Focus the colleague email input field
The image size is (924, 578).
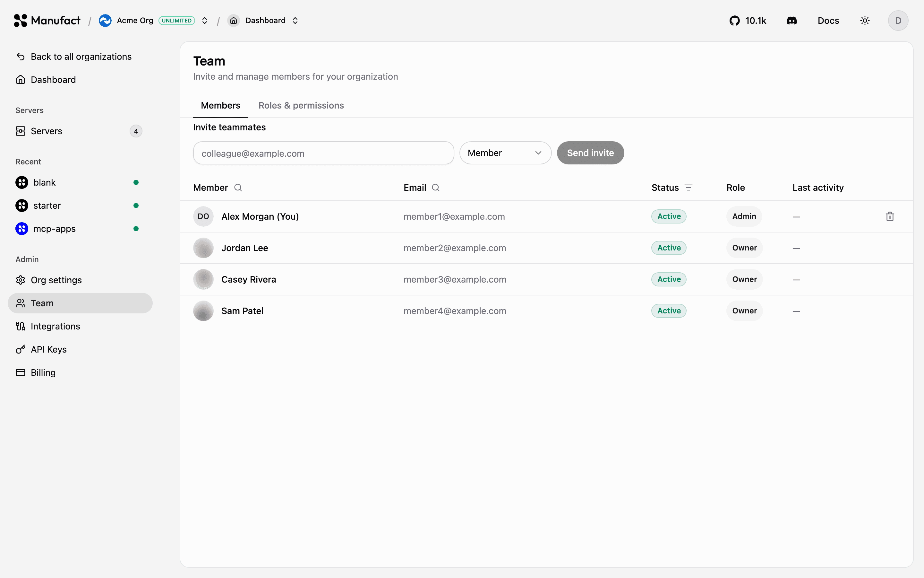pyautogui.click(x=323, y=153)
